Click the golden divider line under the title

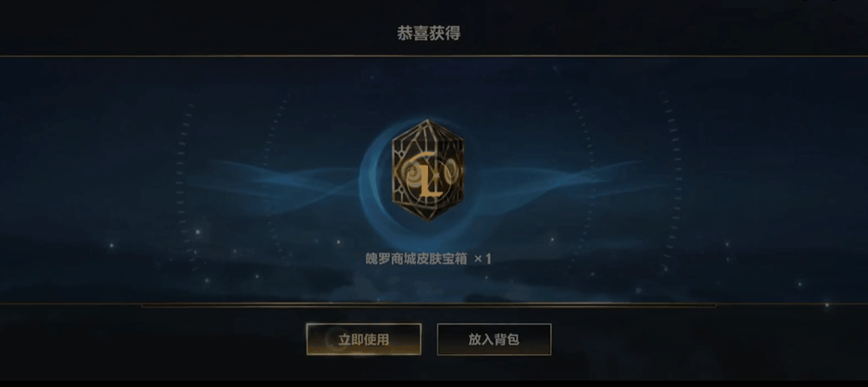click(x=434, y=56)
